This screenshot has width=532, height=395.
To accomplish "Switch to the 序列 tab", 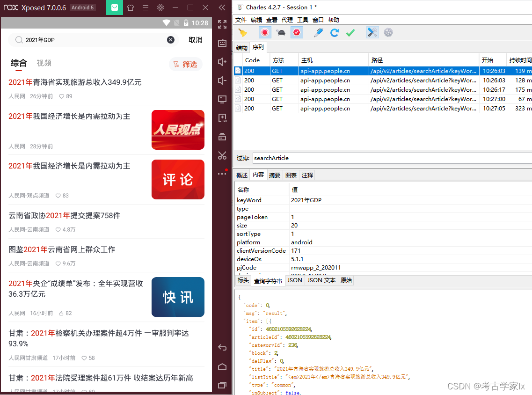I will [258, 47].
